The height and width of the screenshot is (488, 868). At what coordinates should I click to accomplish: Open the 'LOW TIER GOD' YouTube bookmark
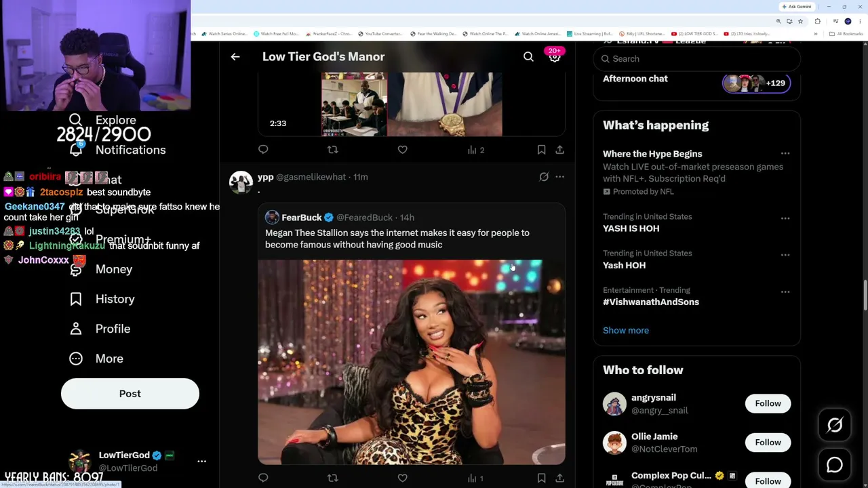coord(694,34)
